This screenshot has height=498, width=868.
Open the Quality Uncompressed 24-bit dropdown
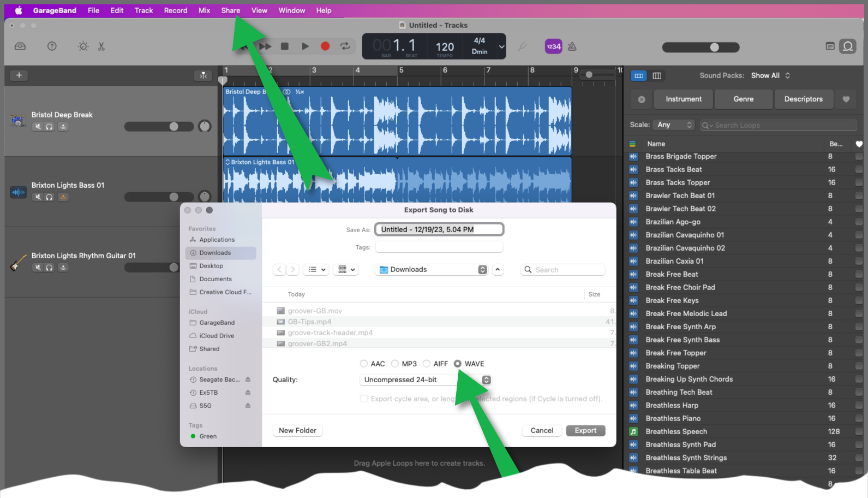[x=426, y=380]
